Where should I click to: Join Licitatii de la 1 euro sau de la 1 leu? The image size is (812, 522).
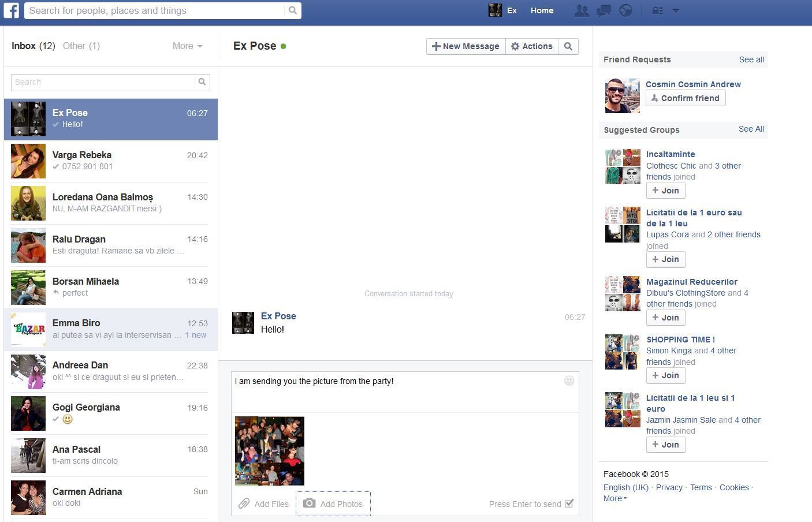pyautogui.click(x=665, y=259)
